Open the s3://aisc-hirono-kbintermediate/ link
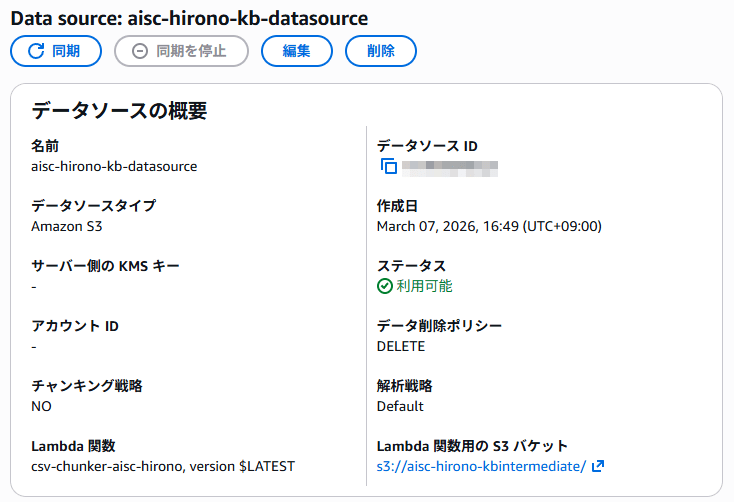 (480, 466)
